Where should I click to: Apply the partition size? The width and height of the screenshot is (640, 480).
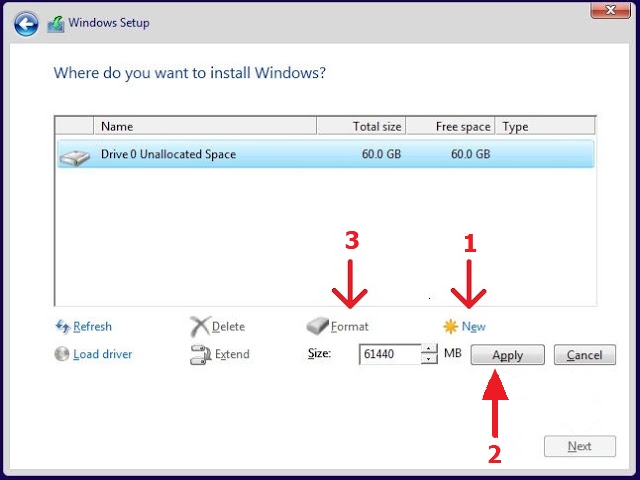coord(507,355)
